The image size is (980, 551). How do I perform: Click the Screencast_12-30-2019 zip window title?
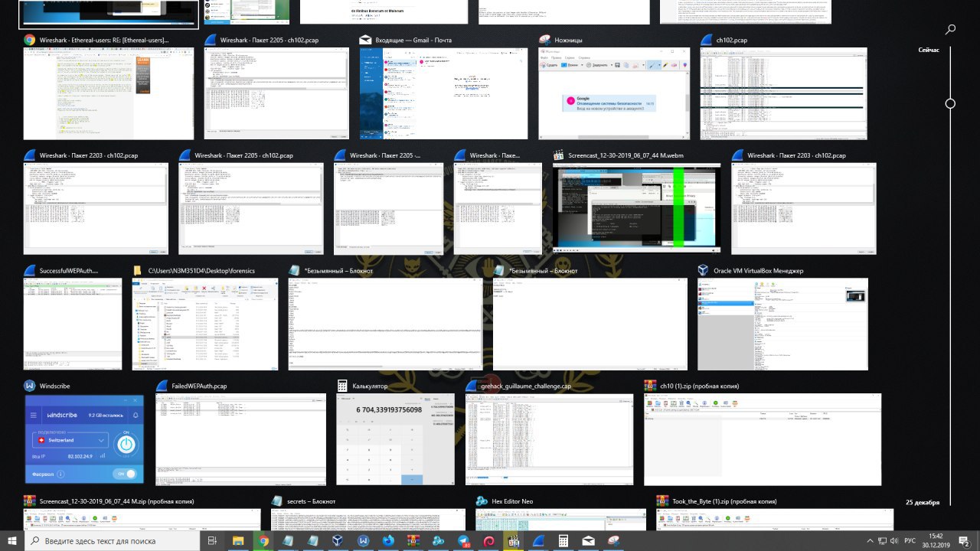point(116,501)
